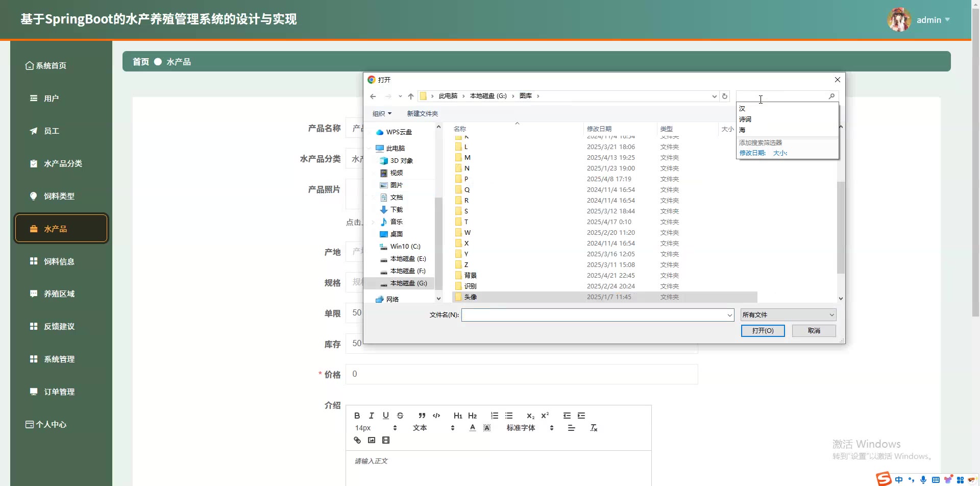
Task: Select the ordered list icon
Action: [494, 416]
